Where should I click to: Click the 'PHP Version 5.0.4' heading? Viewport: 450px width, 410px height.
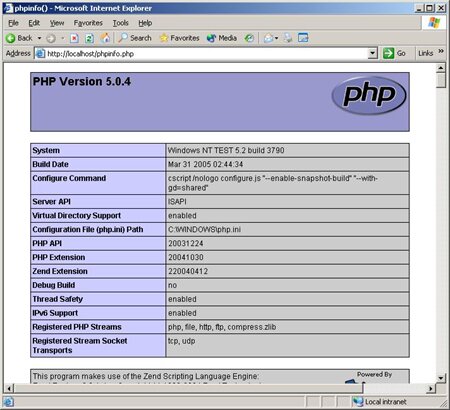(82, 82)
